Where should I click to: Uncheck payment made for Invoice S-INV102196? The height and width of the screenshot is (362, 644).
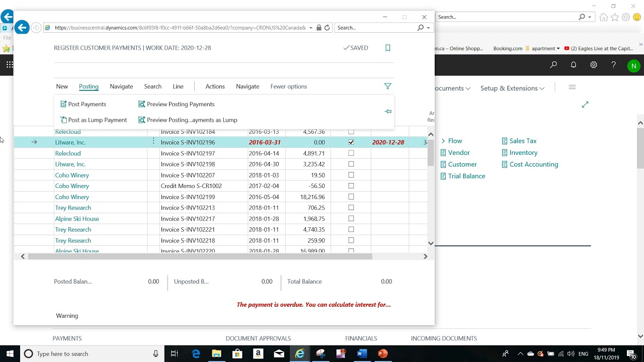[351, 142]
